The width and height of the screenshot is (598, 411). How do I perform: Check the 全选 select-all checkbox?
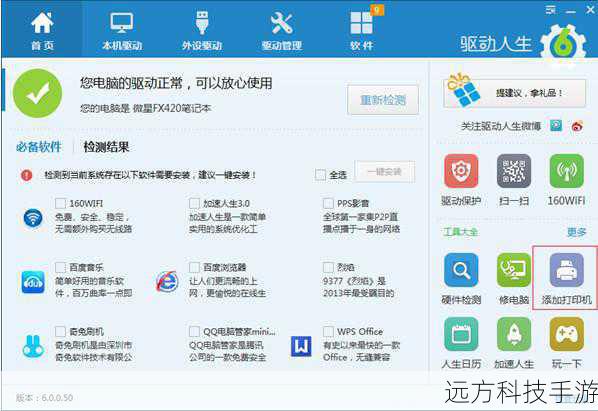(320, 175)
